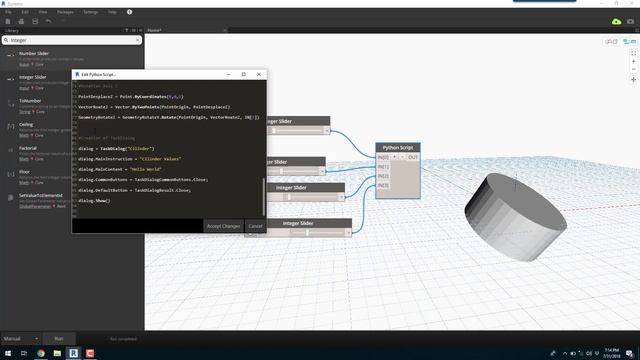Click the Library search field
The image size is (640, 360).
[x=72, y=40]
